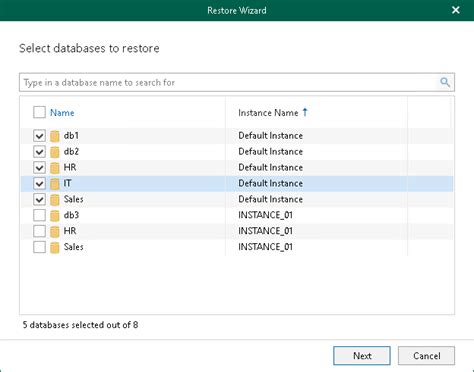Image resolution: width=474 pixels, height=372 pixels.
Task: Click INSTANCE_01 cell in db3 row
Action: 265,215
